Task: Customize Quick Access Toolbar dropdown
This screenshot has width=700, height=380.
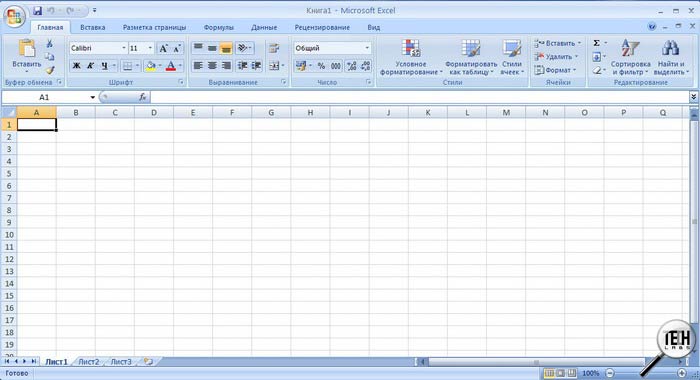Action: tap(94, 10)
